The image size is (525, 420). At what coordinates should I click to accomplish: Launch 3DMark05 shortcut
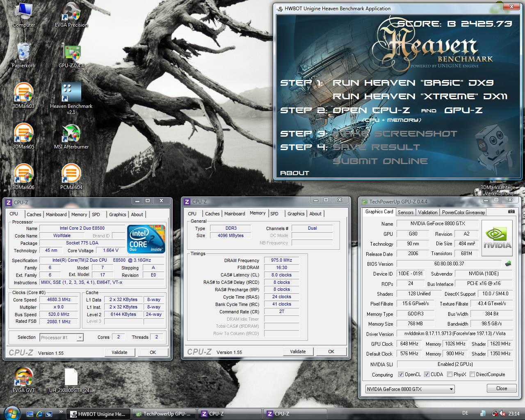pyautogui.click(x=23, y=136)
